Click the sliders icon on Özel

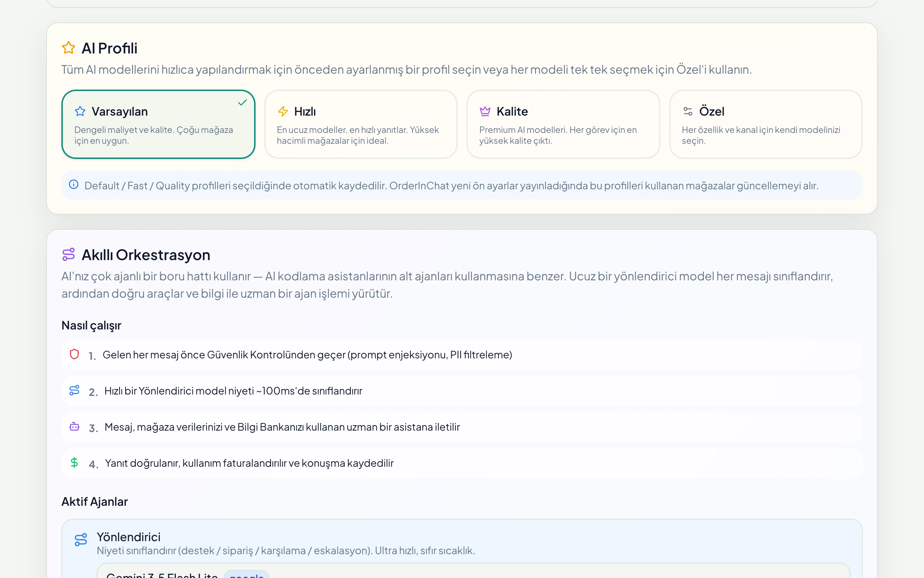(x=688, y=111)
